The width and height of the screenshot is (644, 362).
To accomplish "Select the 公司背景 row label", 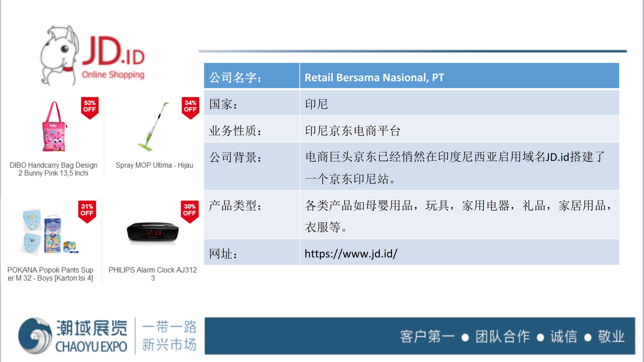I will [x=235, y=157].
